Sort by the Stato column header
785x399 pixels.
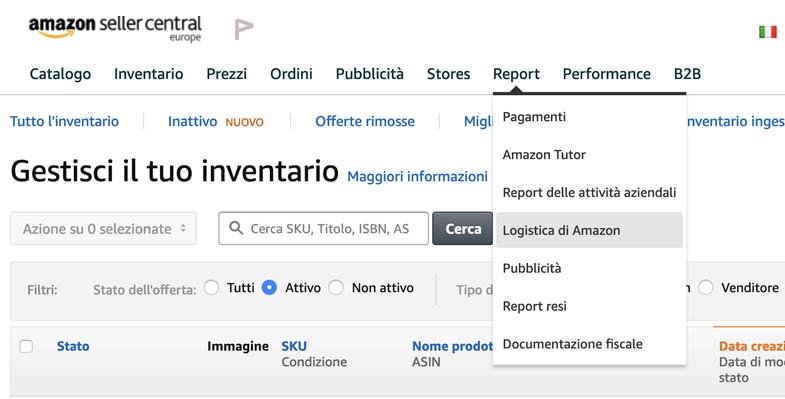click(x=73, y=346)
